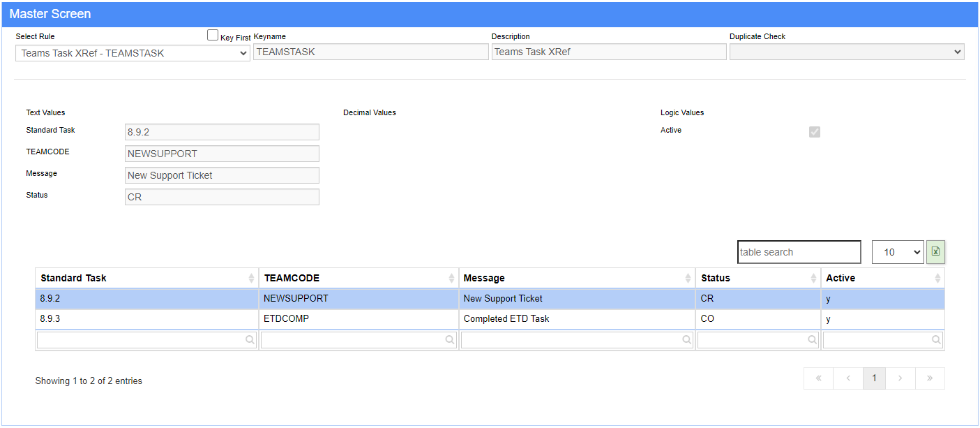This screenshot has width=980, height=428.
Task: Click the Message text value field
Action: [222, 175]
